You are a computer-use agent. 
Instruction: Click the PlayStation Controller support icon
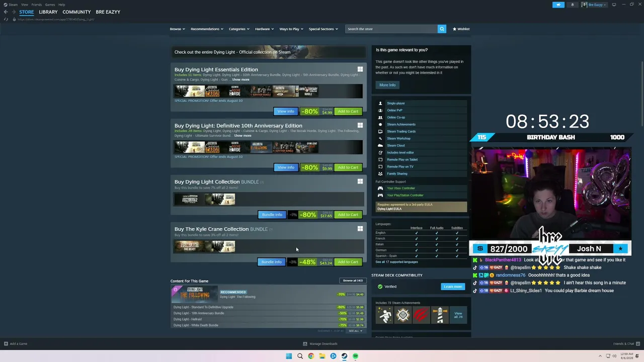click(x=380, y=195)
